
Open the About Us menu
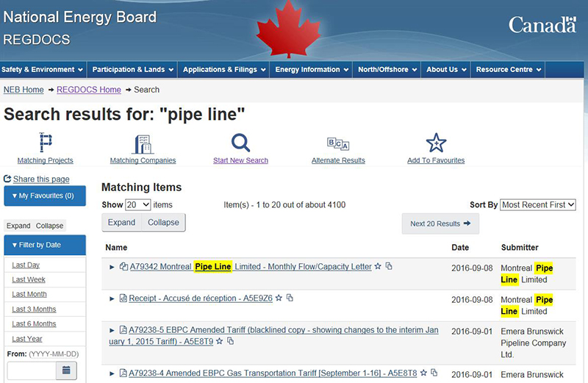(446, 69)
